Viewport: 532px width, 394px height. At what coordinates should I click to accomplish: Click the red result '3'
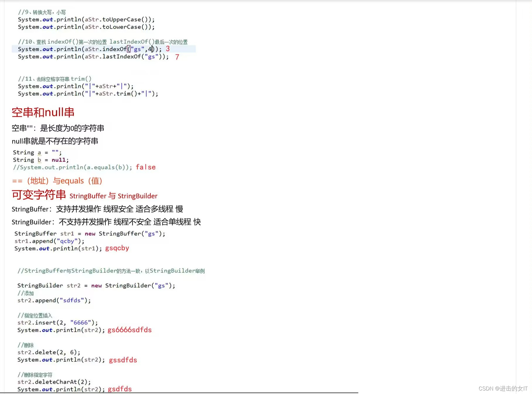[x=168, y=49]
